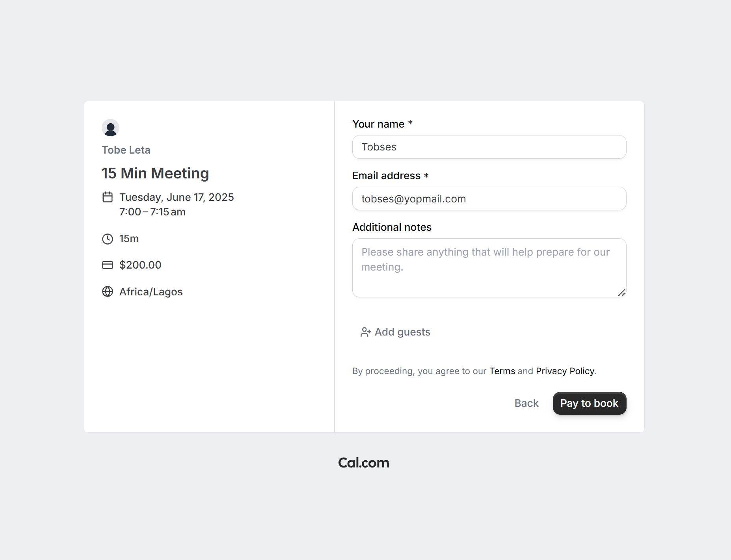Focus the Email address input field
Viewport: 731px width, 560px height.
[x=489, y=198]
